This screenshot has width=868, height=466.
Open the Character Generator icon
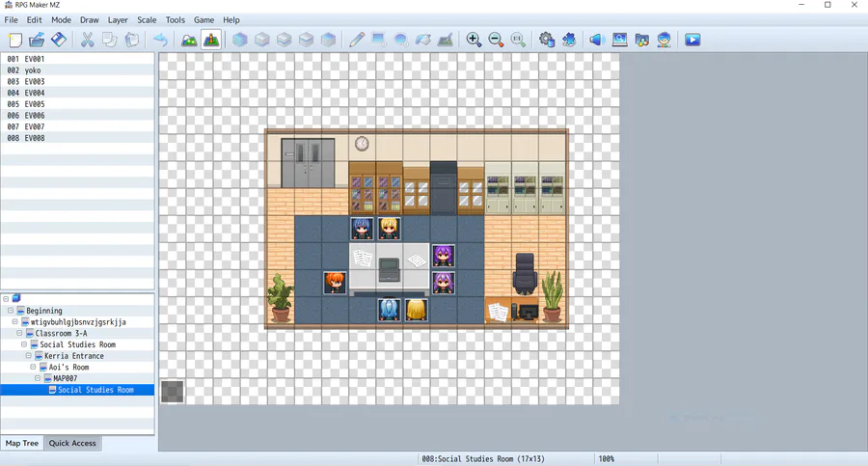click(x=664, y=40)
